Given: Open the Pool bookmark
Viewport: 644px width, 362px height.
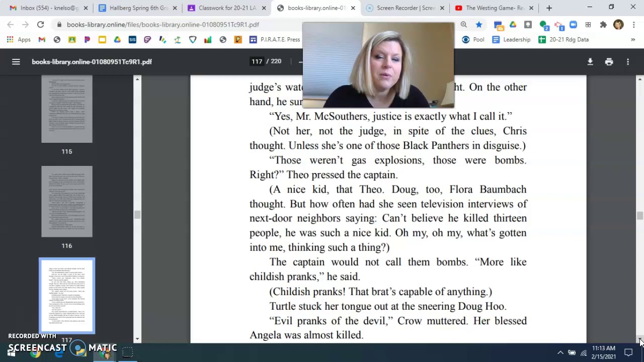Looking at the screenshot, I should pos(473,39).
